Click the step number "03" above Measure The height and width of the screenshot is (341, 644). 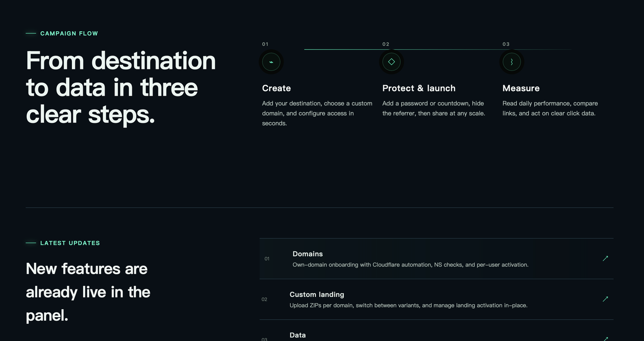(x=506, y=44)
